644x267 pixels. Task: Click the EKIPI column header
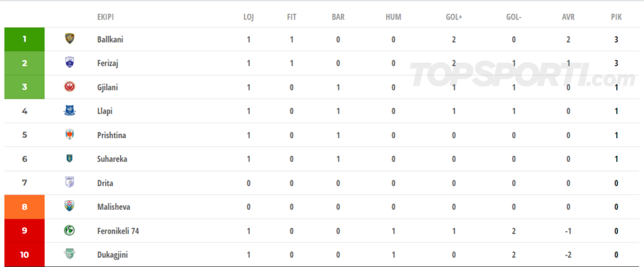coord(106,17)
